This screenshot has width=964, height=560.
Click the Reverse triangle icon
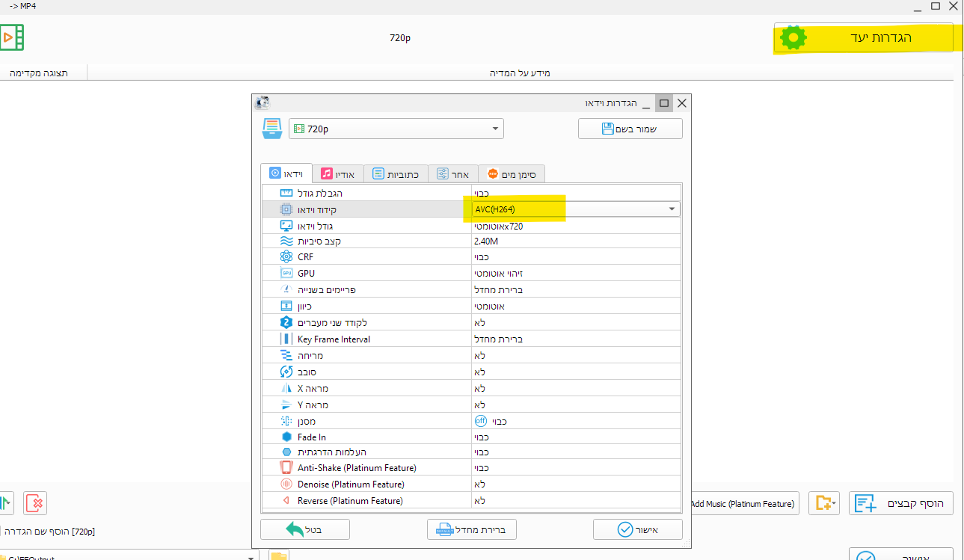[x=287, y=500]
